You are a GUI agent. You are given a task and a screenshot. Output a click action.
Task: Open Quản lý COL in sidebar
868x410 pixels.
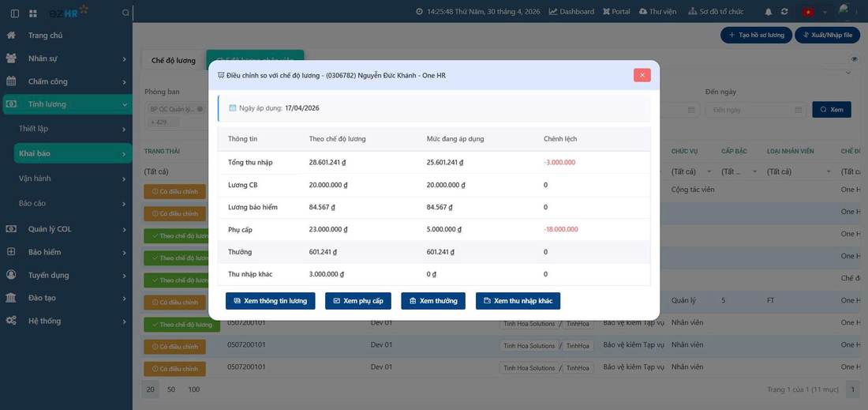coord(65,229)
